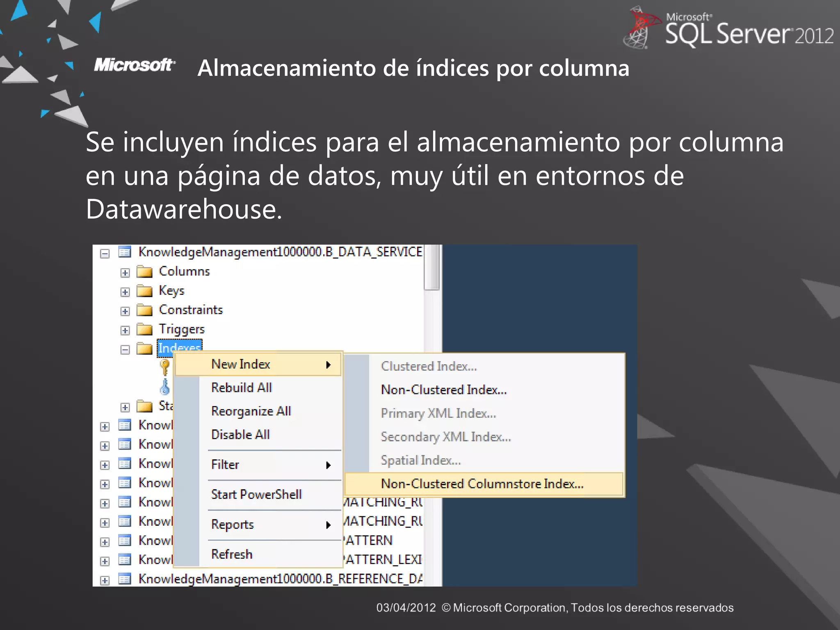Click the footer date 03/04/2012
Viewport: 840px width, 630px height.
click(x=406, y=608)
